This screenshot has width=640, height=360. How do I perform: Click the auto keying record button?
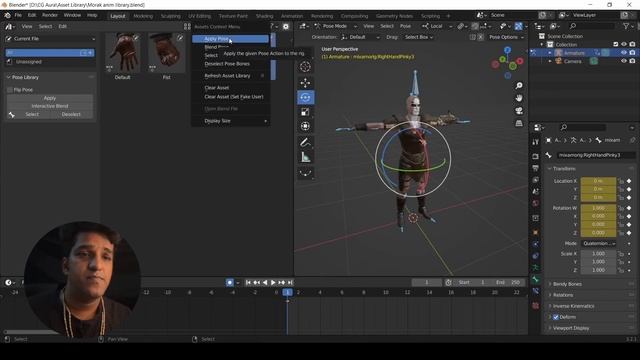230,282
